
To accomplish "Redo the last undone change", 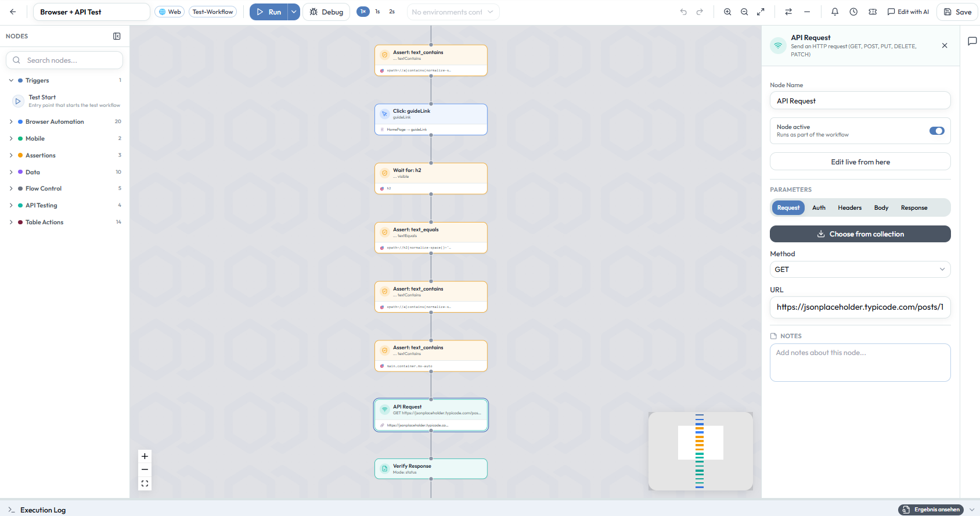I will pos(700,12).
